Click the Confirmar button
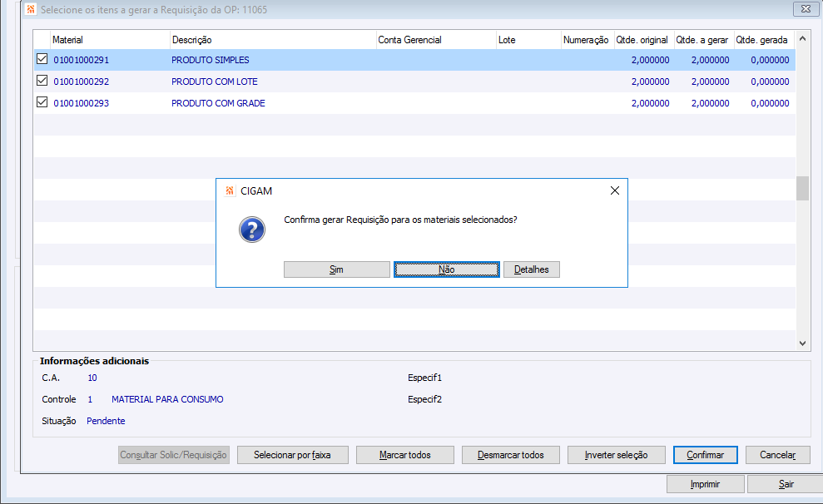Image resolution: width=823 pixels, height=504 pixels. click(705, 455)
